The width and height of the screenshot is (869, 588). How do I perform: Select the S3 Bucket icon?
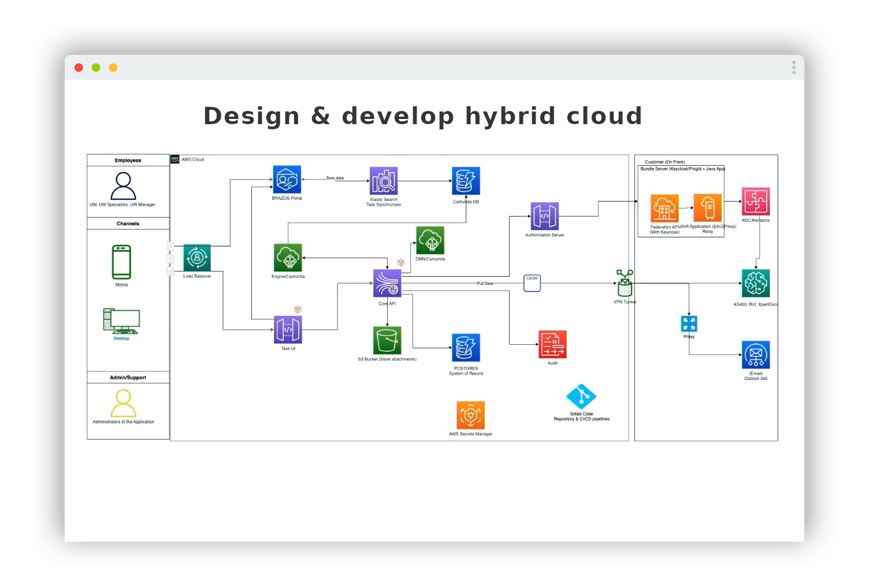[x=387, y=340]
